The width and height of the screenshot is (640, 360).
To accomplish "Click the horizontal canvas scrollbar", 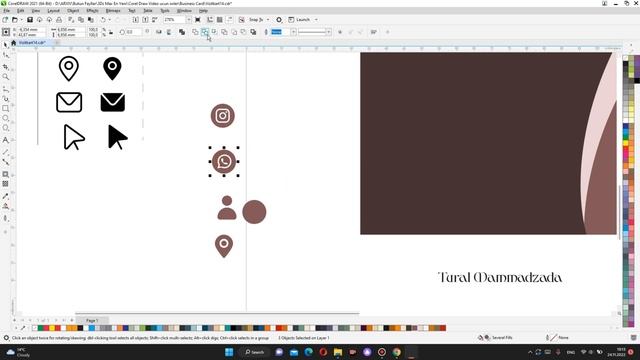I will pyautogui.click(x=217, y=313).
